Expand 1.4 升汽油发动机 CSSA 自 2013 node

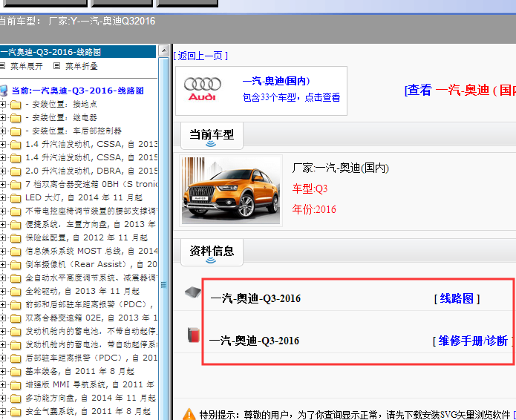pyautogui.click(x=3, y=145)
